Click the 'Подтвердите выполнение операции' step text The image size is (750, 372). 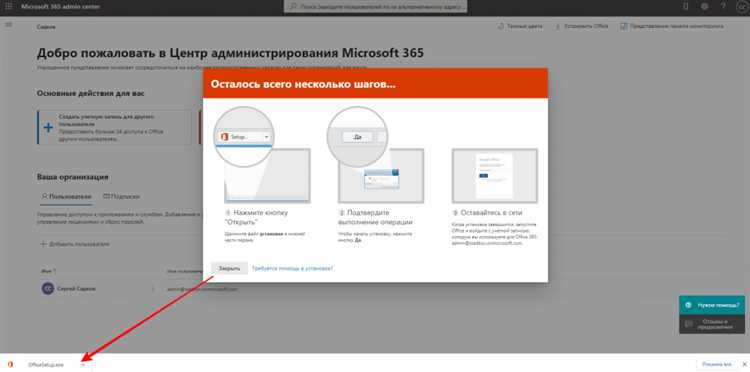click(375, 217)
